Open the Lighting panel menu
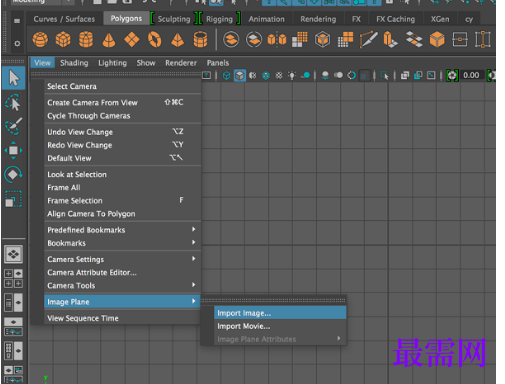The image size is (505, 384). pos(112,63)
